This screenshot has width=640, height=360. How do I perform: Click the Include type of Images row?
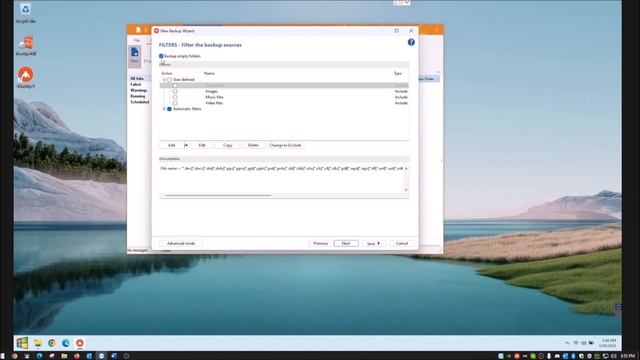pos(401,91)
